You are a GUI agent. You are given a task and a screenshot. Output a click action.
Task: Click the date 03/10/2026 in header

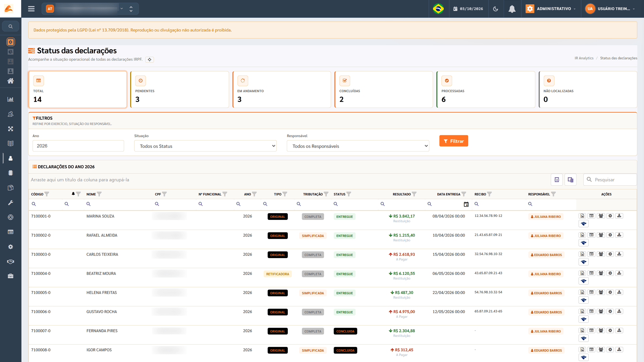pos(468,9)
